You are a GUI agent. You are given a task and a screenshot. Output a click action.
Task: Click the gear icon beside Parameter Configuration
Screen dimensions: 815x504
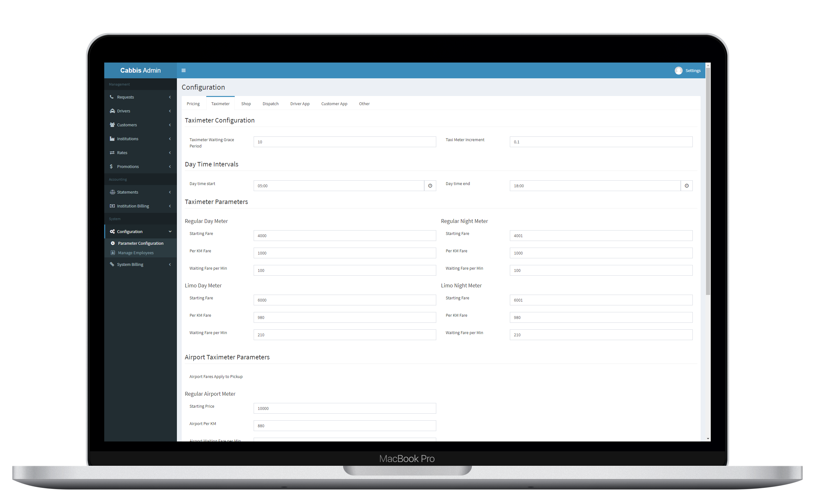click(x=113, y=243)
